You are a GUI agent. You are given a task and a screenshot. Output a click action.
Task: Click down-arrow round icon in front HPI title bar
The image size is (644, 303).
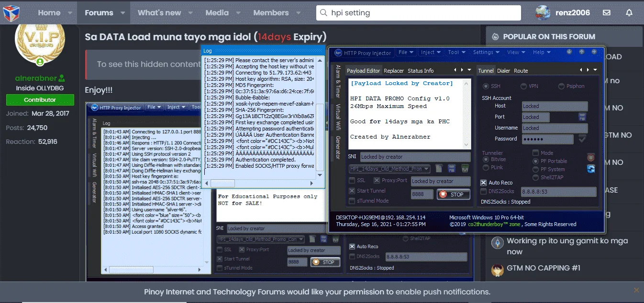569,52
